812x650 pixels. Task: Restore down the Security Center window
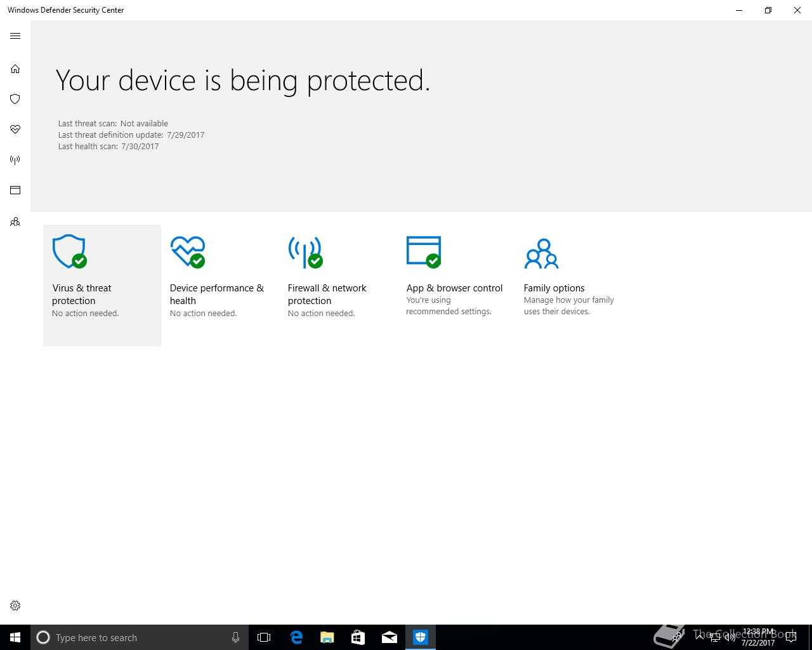tap(768, 10)
